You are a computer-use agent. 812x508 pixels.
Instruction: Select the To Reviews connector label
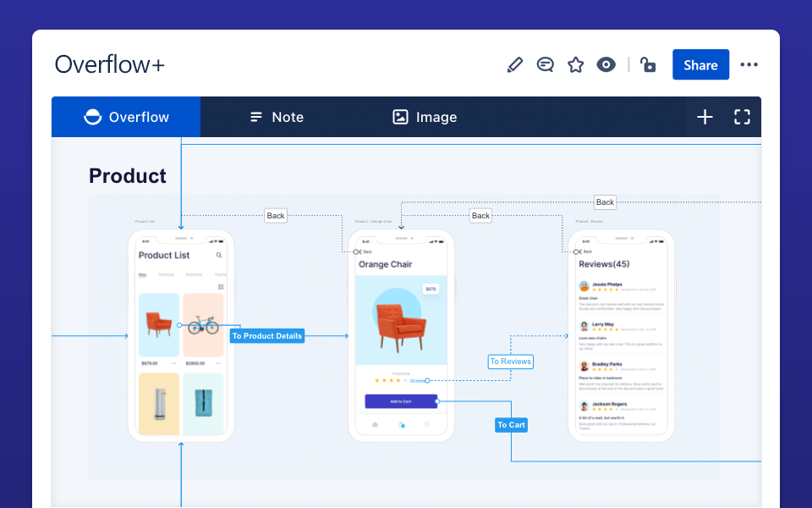click(x=511, y=362)
